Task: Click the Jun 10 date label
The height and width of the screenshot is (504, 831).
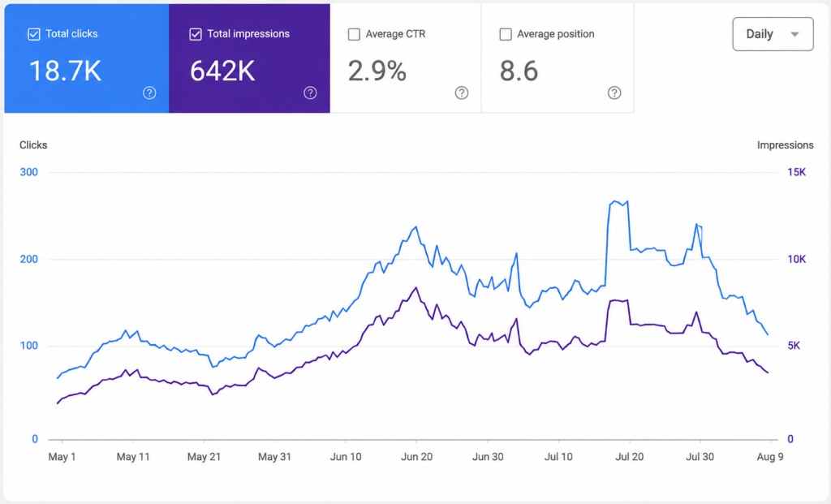Action: pyautogui.click(x=346, y=457)
